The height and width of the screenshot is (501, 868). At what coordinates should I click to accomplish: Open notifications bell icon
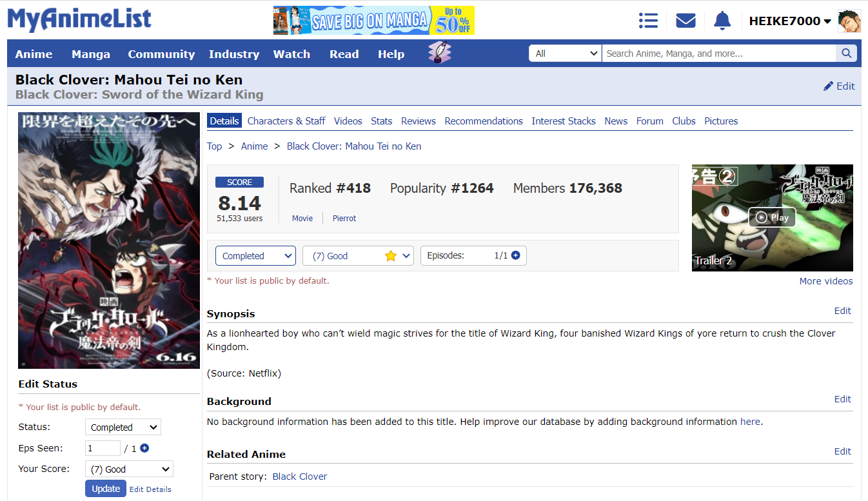(x=722, y=21)
